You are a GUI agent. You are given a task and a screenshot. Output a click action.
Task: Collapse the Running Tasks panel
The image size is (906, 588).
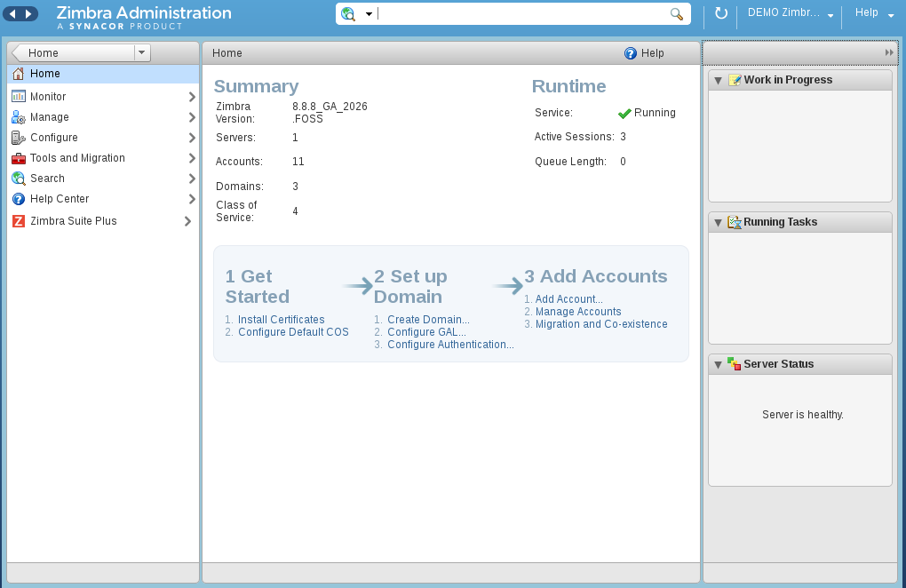tap(719, 222)
